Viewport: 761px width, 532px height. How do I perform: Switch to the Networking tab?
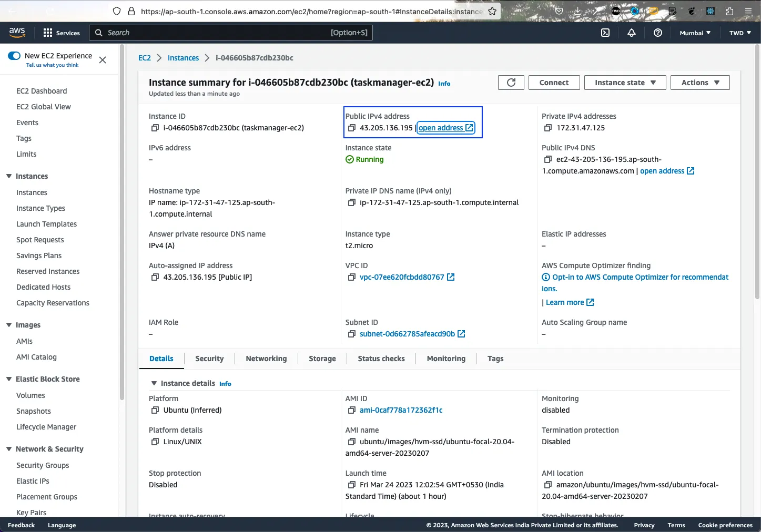(266, 359)
